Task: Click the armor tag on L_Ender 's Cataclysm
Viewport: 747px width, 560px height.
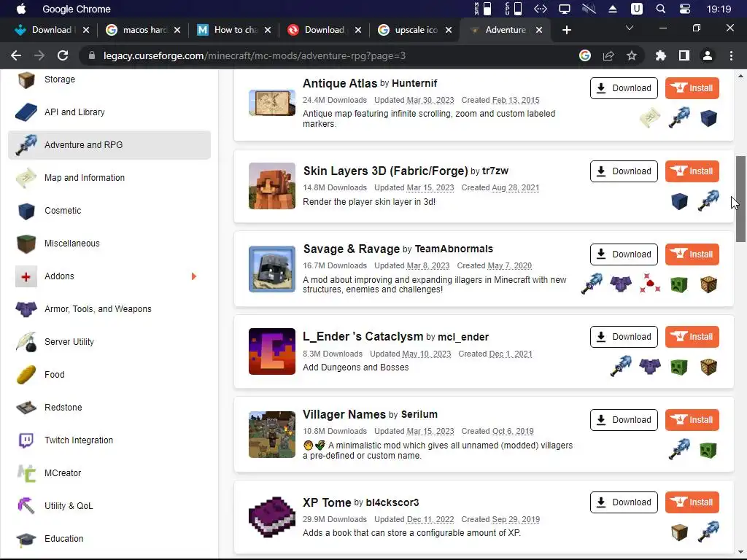Action: 650,367
